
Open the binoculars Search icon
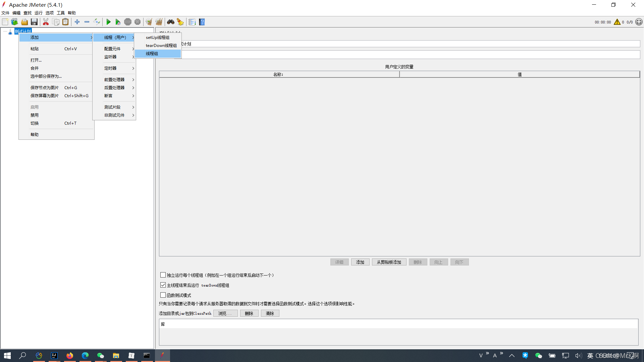171,22
